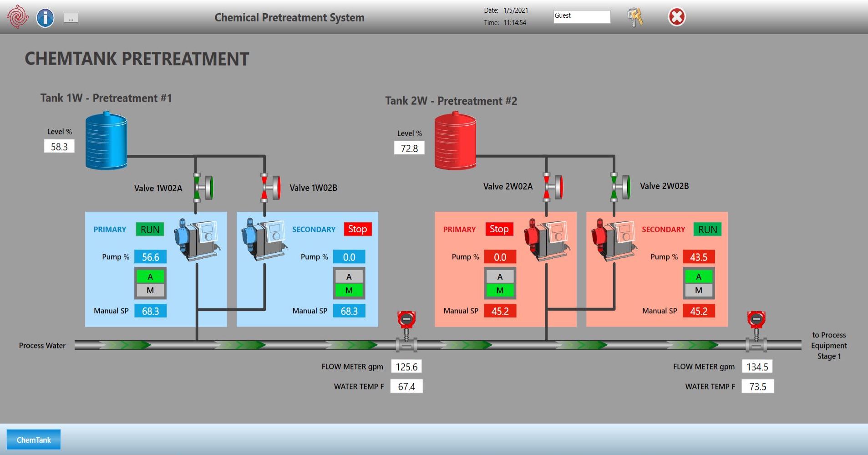Click the Guest user name field

tap(582, 16)
